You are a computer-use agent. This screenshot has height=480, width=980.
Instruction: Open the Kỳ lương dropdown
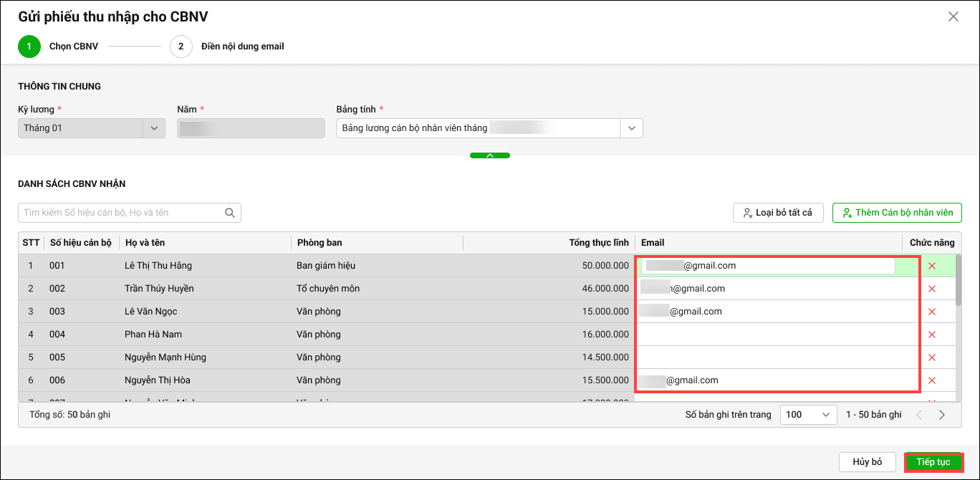click(154, 128)
